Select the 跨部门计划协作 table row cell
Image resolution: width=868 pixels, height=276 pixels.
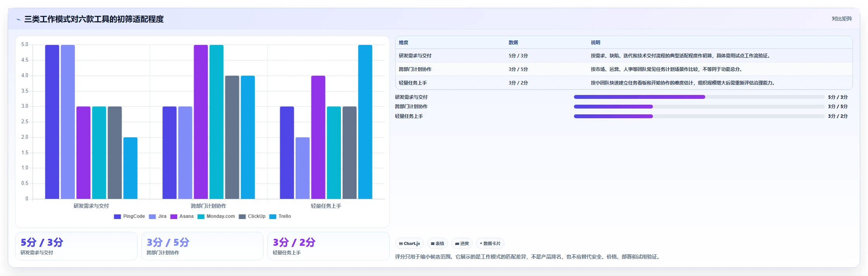coord(415,69)
